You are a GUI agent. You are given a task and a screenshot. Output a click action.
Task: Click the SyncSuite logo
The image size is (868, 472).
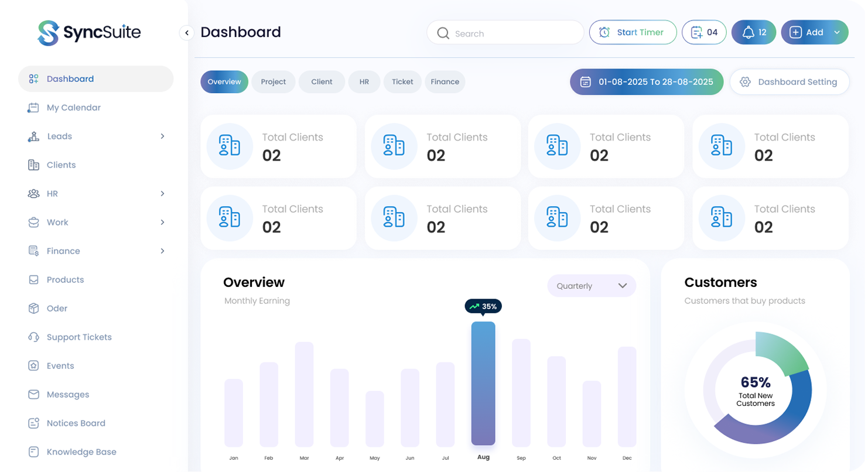click(x=89, y=33)
